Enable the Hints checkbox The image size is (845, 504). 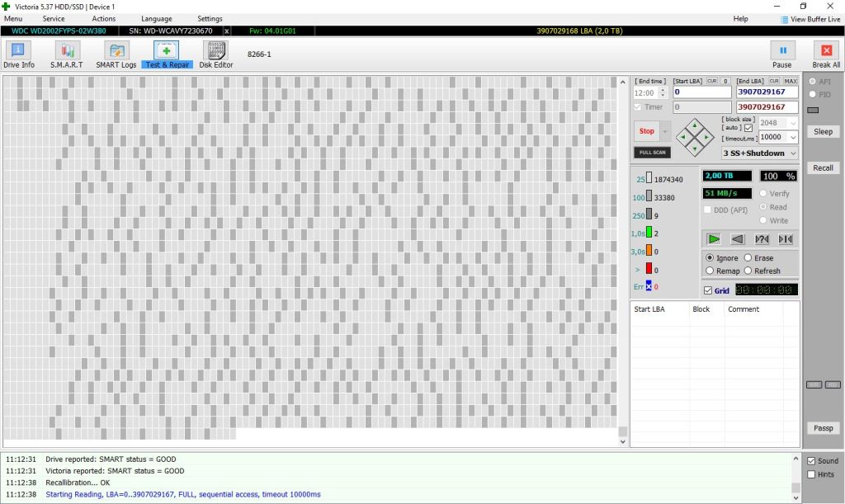tap(811, 474)
